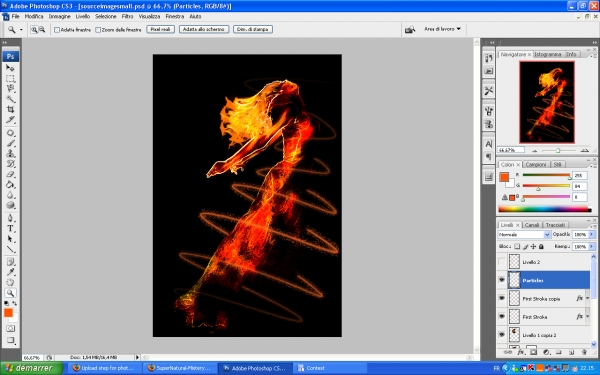Select the Eyedropper tool
The image size is (600, 375).
(10, 272)
